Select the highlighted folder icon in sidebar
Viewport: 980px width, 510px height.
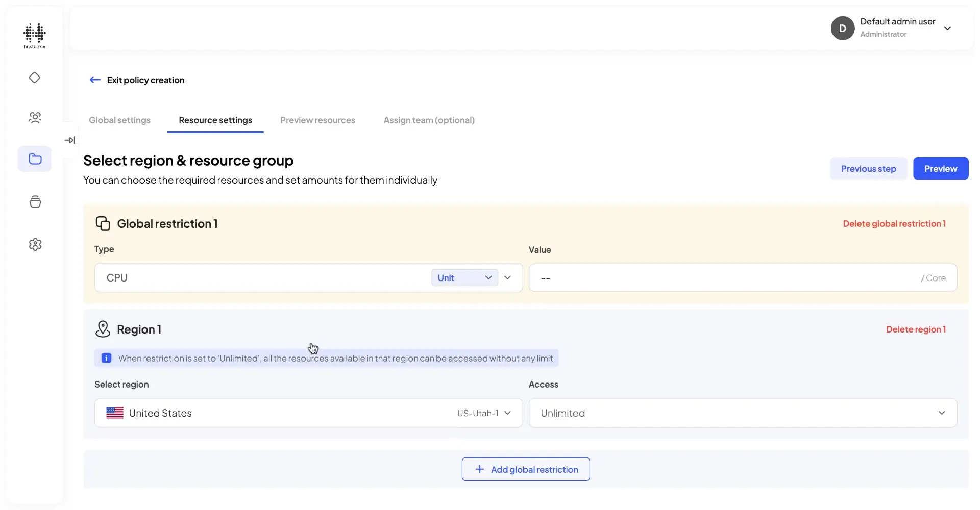coord(34,159)
